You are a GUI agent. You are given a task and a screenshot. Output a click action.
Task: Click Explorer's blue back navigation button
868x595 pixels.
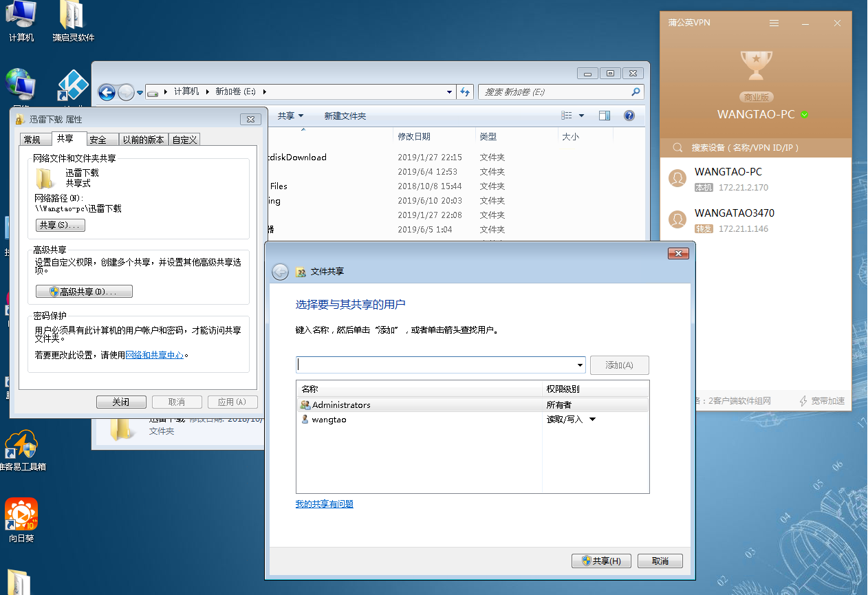[107, 92]
